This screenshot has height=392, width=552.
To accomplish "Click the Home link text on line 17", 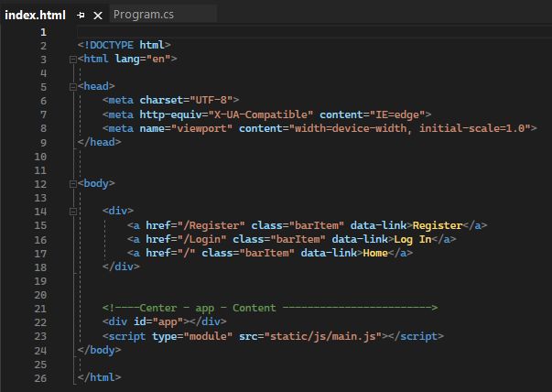I will pyautogui.click(x=375, y=253).
